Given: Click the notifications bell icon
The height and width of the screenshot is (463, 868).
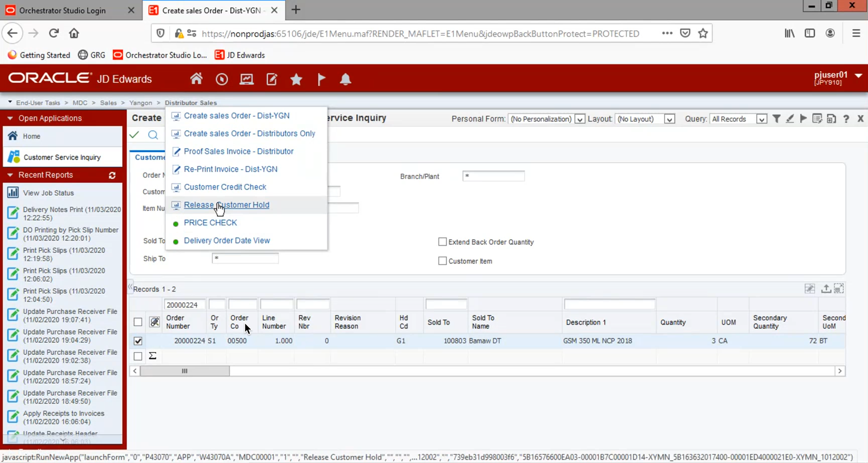Looking at the screenshot, I should (345, 79).
